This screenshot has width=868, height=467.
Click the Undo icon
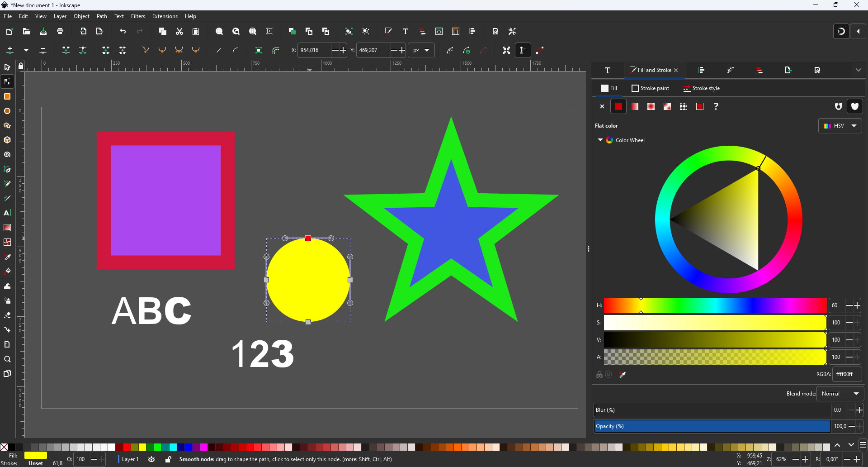pos(123,31)
